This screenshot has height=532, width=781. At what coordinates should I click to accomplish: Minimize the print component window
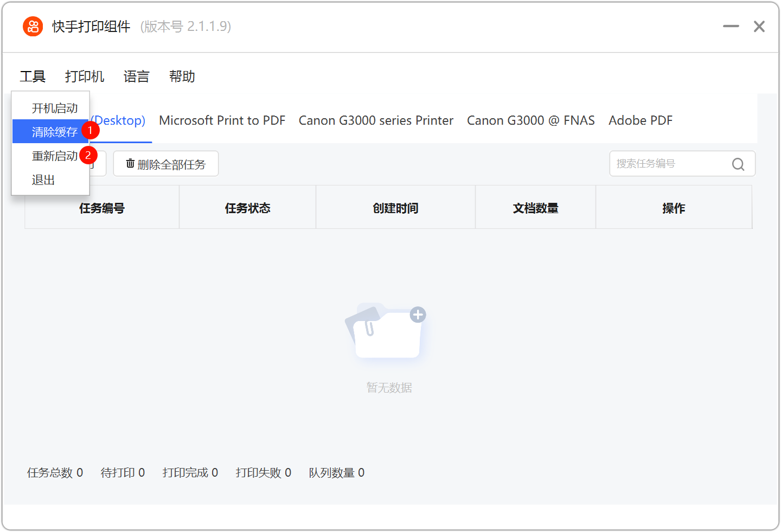731,26
